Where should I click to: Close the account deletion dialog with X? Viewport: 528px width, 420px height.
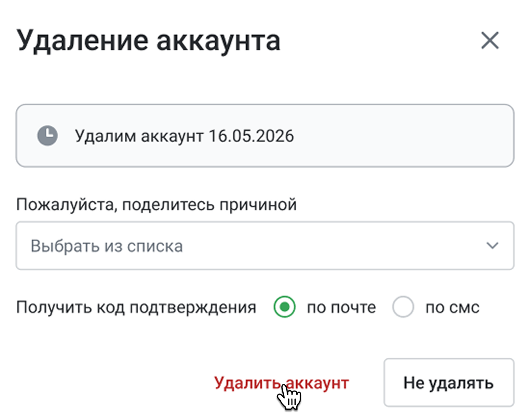(x=490, y=41)
